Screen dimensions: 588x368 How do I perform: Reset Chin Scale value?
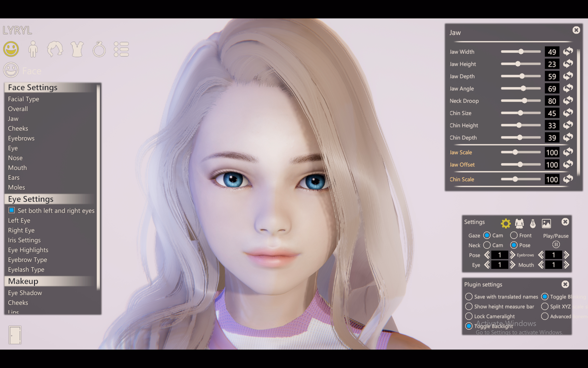(568, 179)
